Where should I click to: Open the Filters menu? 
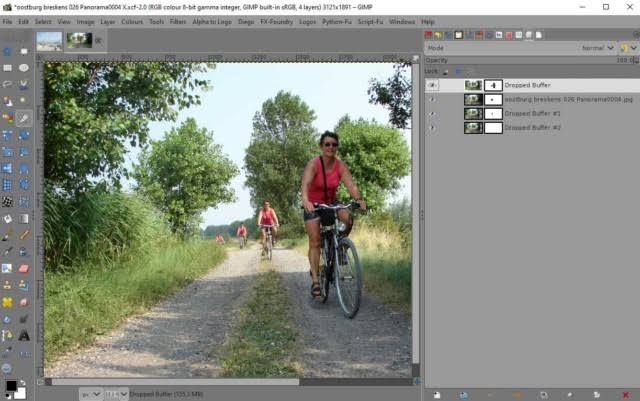point(178,22)
